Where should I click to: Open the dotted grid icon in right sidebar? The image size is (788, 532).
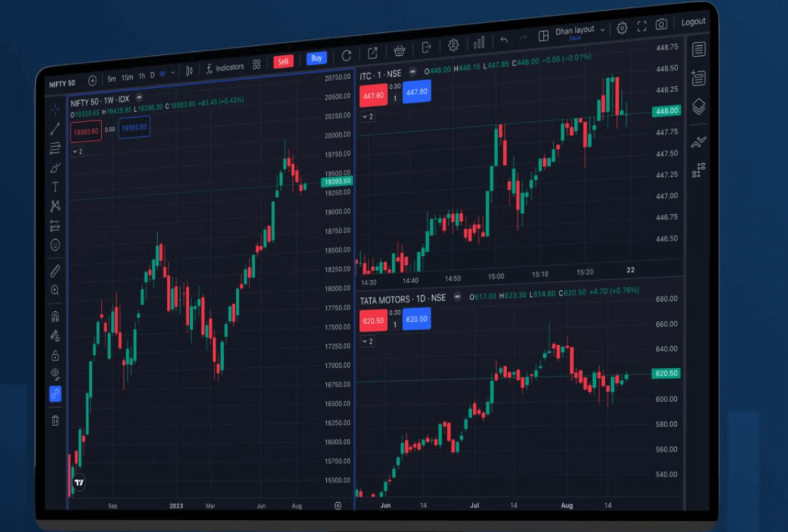[x=699, y=170]
